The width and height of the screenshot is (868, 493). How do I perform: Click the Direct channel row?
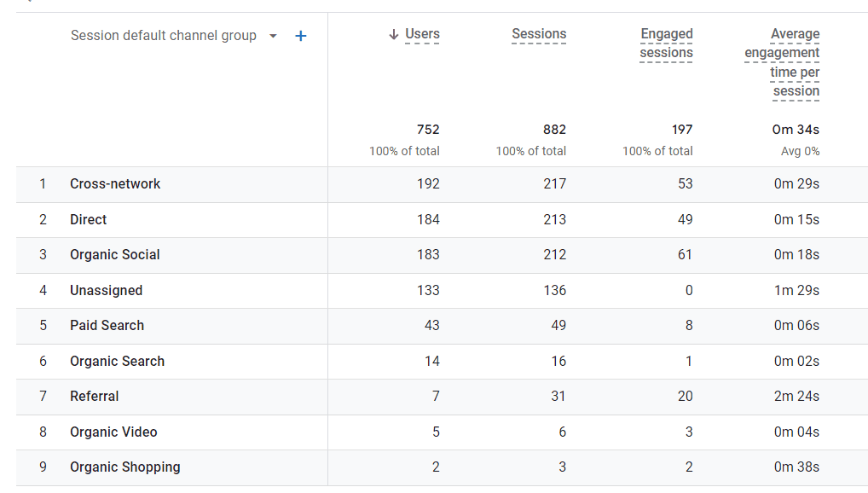89,220
